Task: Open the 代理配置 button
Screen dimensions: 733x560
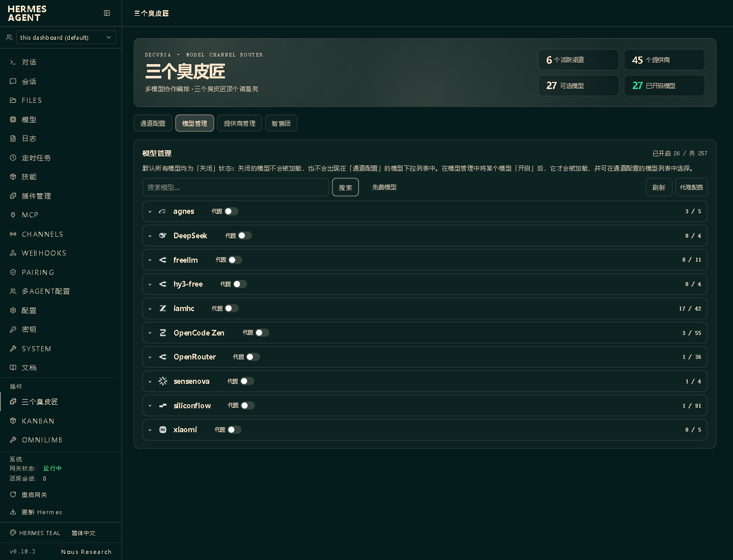Action: tap(691, 187)
